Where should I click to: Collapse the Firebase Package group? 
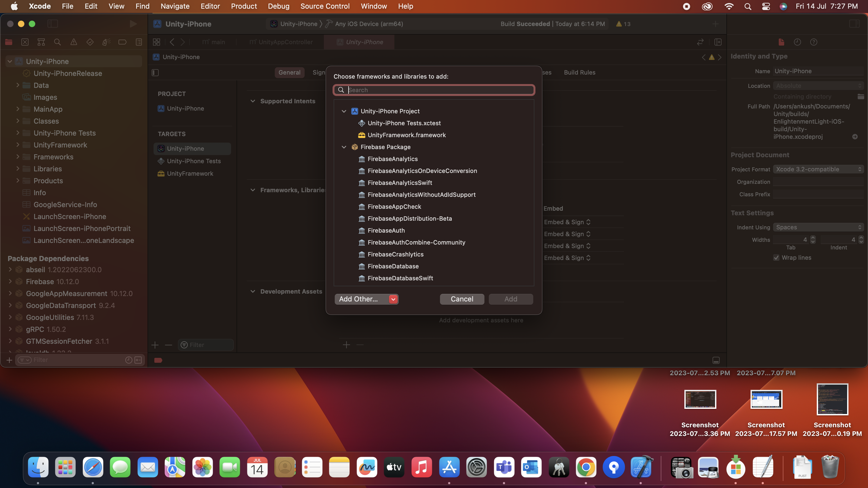click(344, 147)
